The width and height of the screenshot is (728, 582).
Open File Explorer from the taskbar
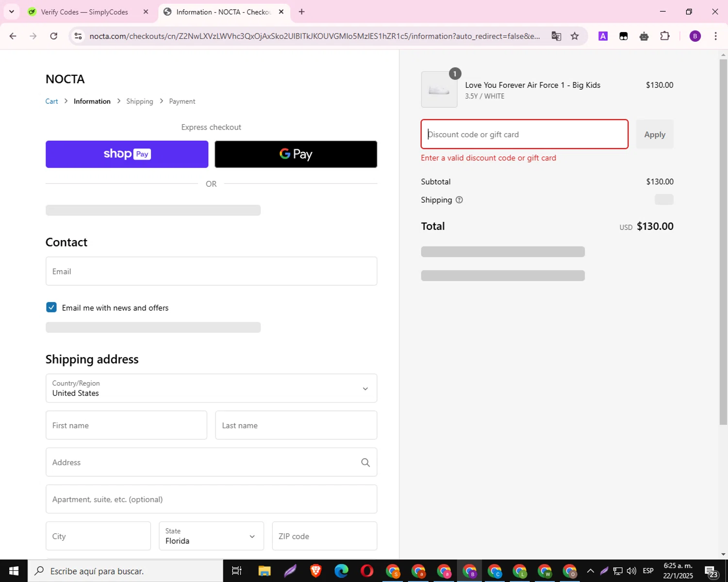point(265,571)
